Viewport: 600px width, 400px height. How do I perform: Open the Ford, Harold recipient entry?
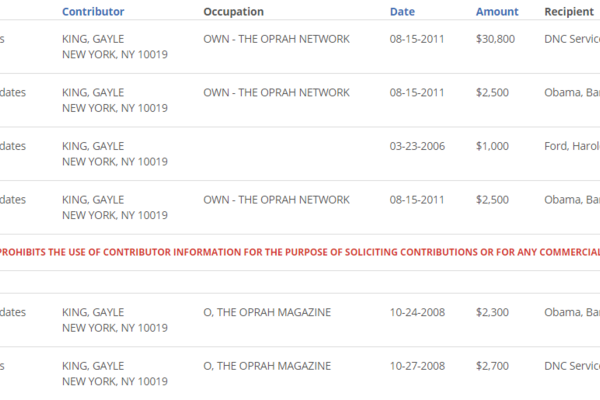[572, 146]
